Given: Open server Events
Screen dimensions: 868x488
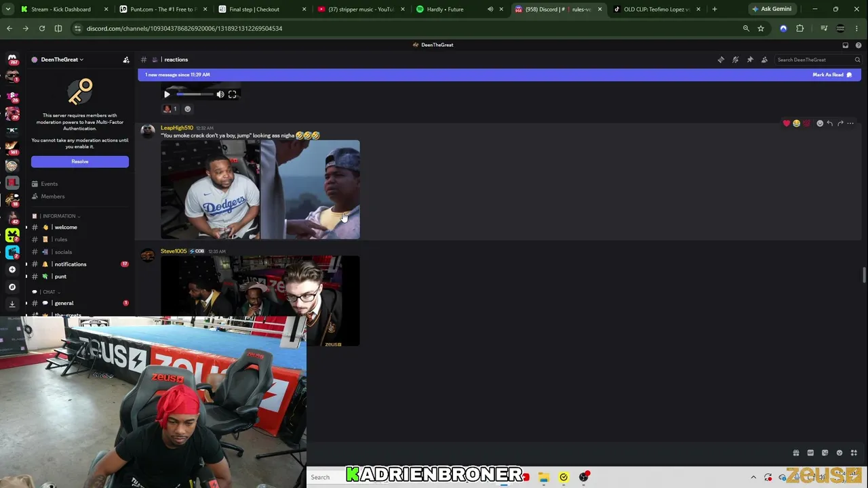Looking at the screenshot, I should point(80,184).
